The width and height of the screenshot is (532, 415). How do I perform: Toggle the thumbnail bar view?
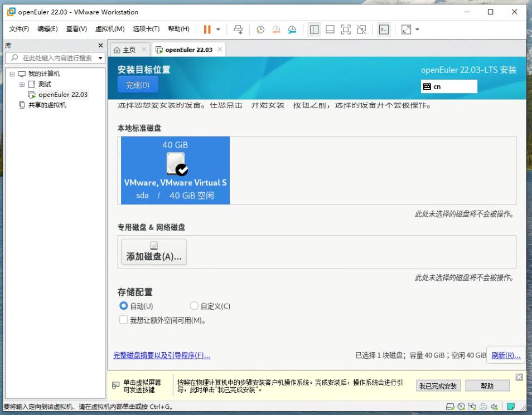(x=330, y=30)
